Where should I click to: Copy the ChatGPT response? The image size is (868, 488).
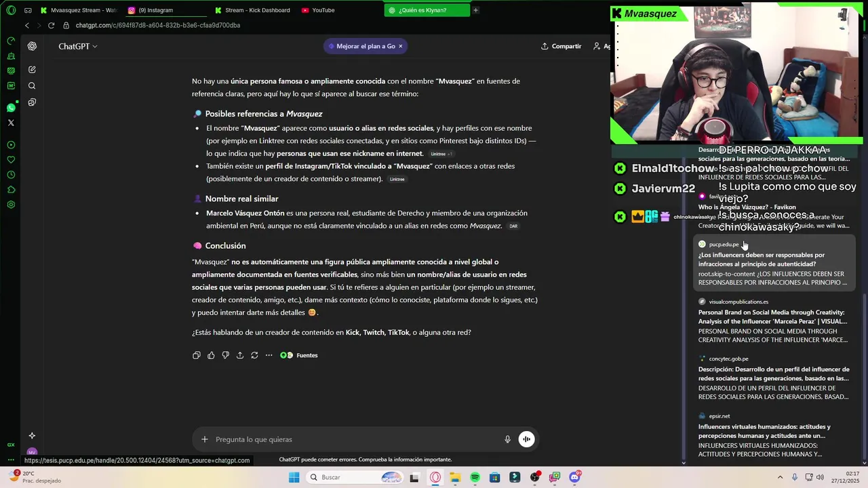click(197, 355)
